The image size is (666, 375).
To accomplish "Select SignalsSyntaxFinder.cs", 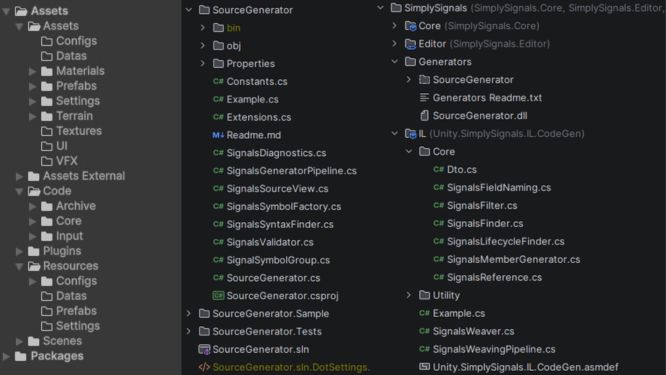I will pyautogui.click(x=280, y=224).
